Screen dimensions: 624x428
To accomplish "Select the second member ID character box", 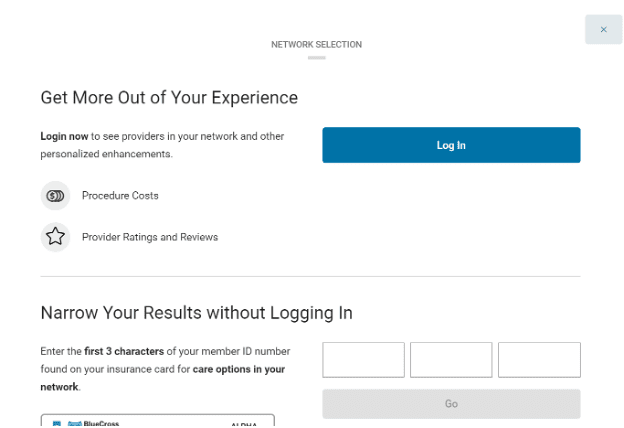I will 451,360.
